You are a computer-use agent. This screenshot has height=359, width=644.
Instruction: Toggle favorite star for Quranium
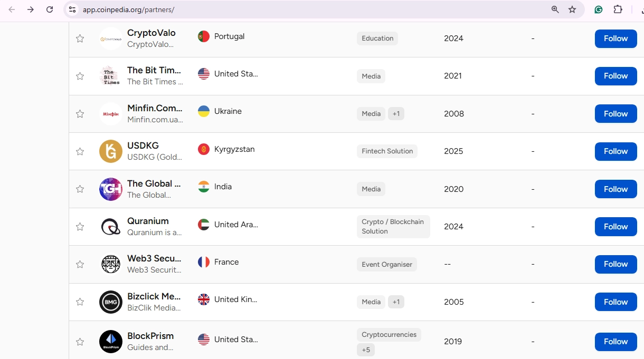tap(80, 227)
